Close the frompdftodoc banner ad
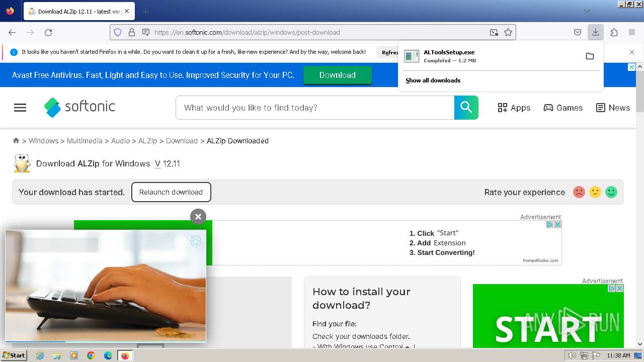 tap(557, 225)
